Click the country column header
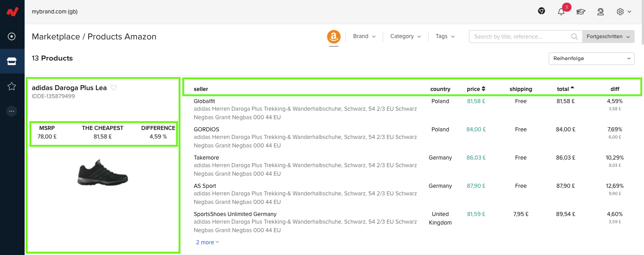The image size is (644, 255). [440, 89]
